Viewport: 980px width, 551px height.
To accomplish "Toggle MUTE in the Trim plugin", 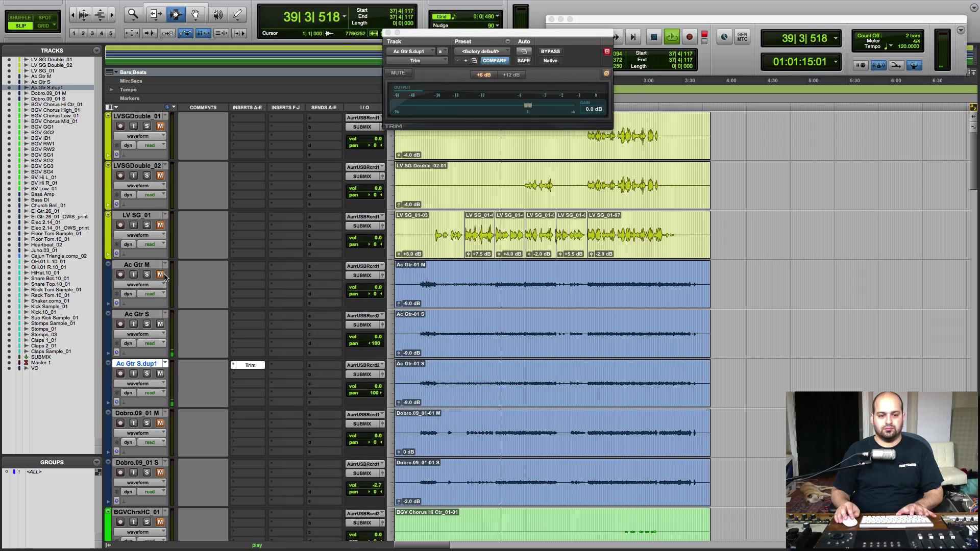I will coord(398,73).
